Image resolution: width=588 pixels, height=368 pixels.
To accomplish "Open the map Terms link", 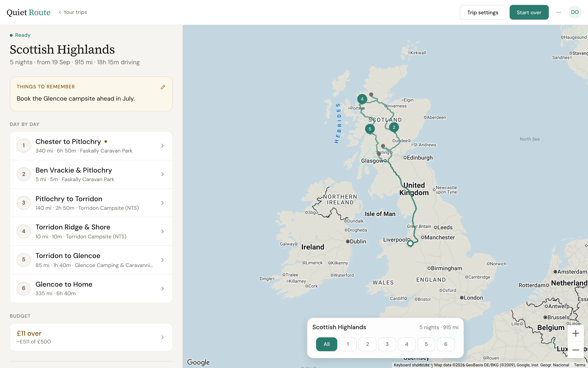I will pos(580,365).
